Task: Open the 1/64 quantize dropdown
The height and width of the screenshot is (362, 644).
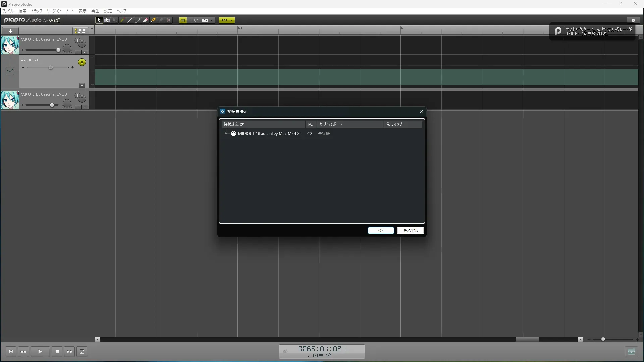Action: pyautogui.click(x=211, y=20)
